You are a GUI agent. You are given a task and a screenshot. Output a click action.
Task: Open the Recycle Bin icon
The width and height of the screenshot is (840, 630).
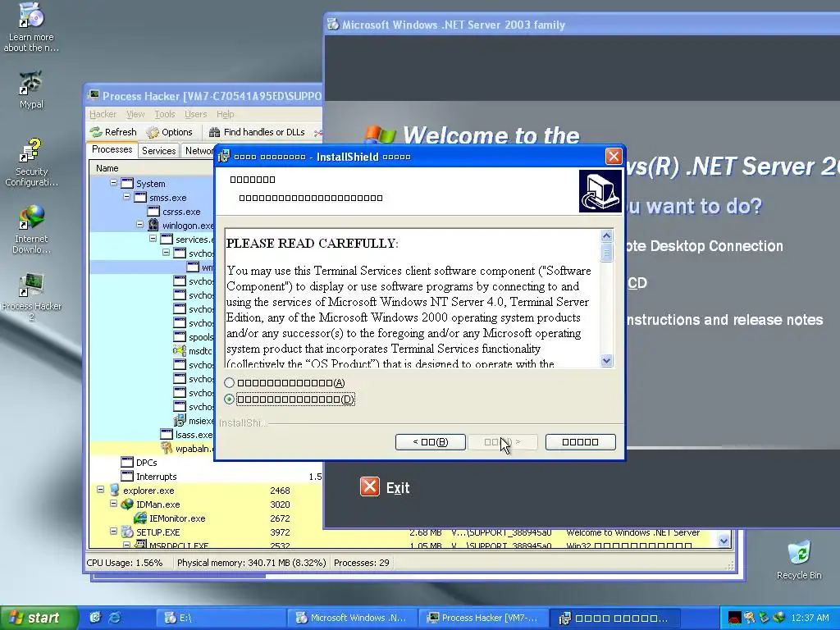[x=799, y=559]
